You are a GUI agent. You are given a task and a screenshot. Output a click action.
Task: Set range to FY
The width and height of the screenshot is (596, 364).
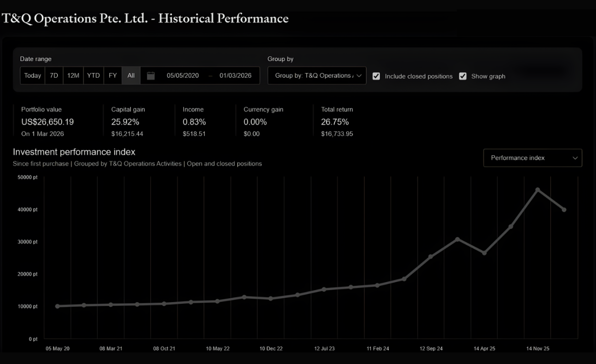pos(113,76)
